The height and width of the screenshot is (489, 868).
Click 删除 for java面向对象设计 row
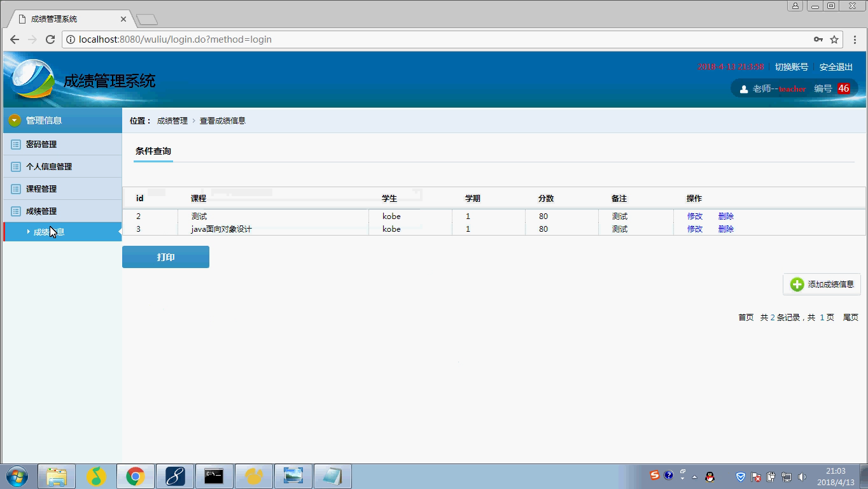(x=726, y=229)
